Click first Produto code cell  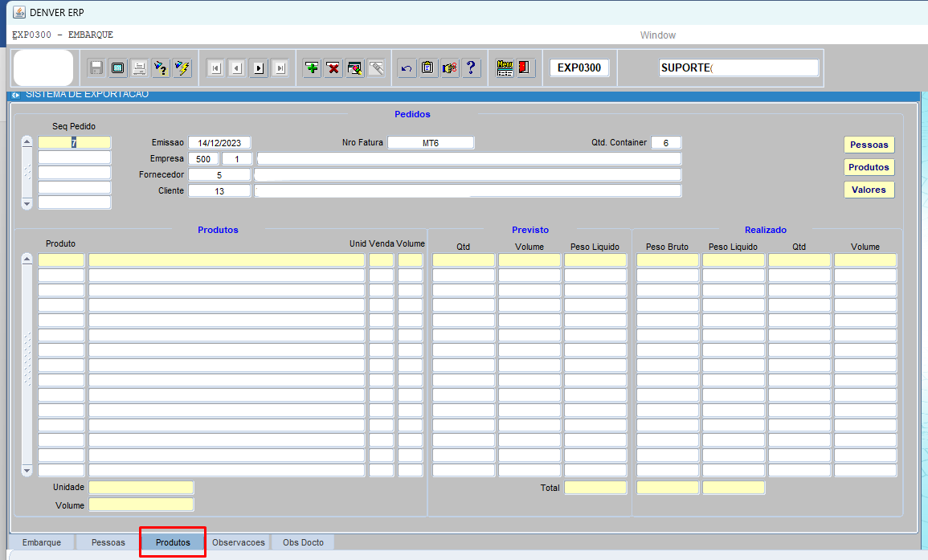point(61,260)
